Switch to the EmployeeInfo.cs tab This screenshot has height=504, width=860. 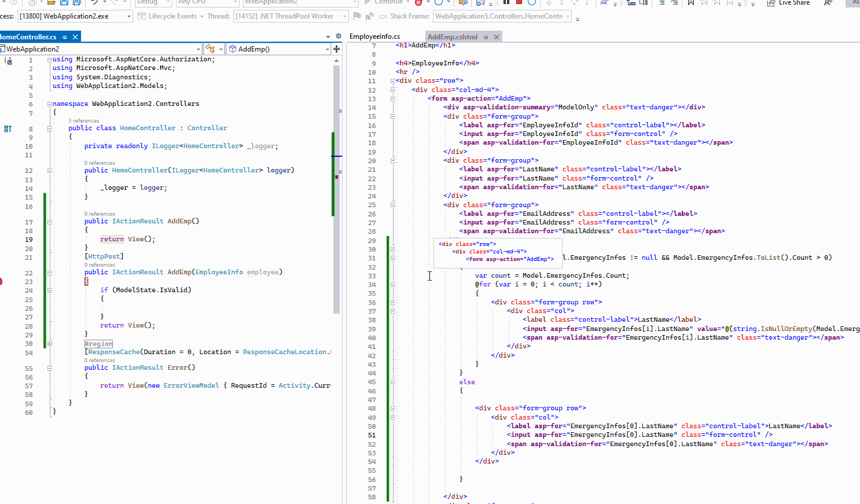point(374,36)
